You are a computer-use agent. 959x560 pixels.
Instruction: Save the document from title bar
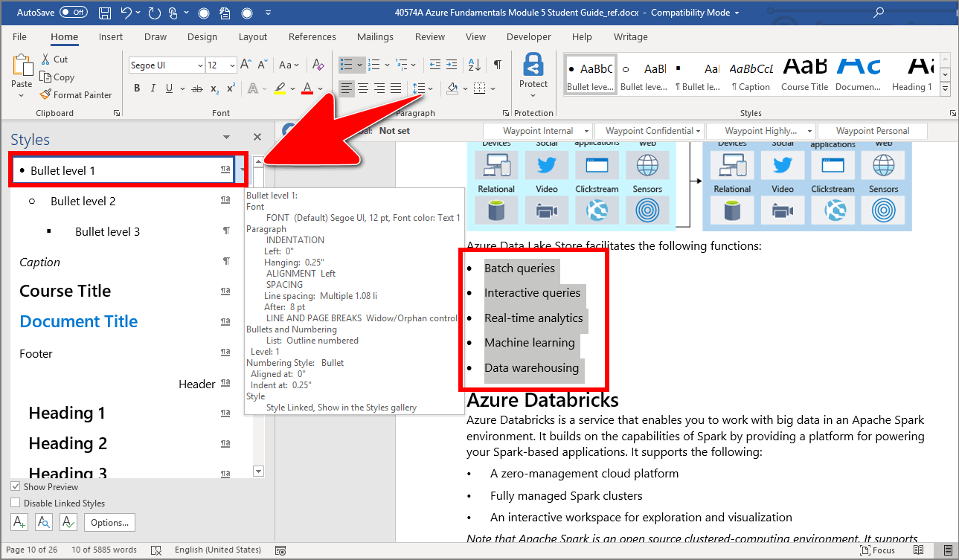click(105, 13)
